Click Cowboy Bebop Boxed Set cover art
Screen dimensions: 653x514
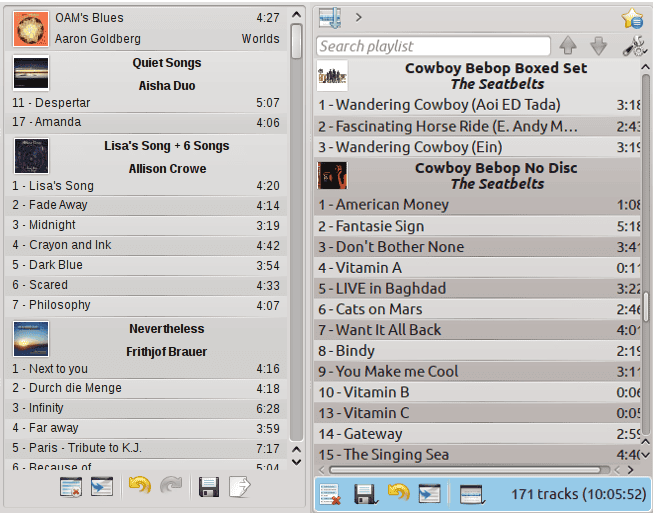point(332,76)
